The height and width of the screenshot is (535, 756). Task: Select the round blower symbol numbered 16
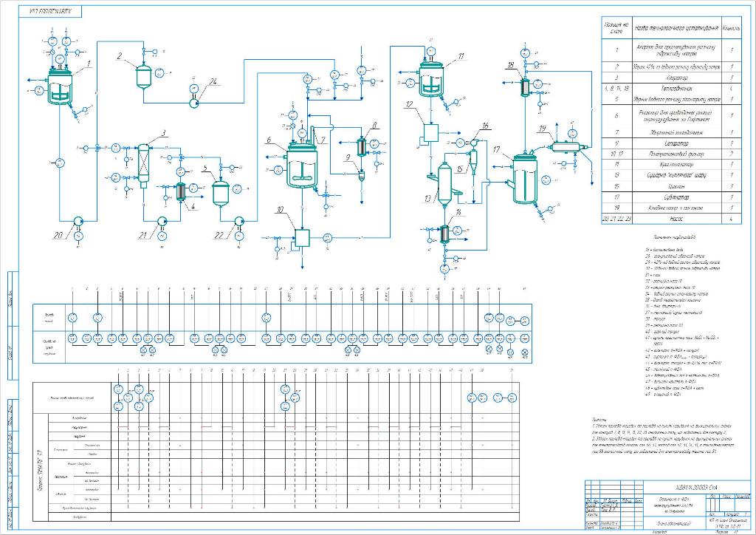pyautogui.click(x=474, y=142)
